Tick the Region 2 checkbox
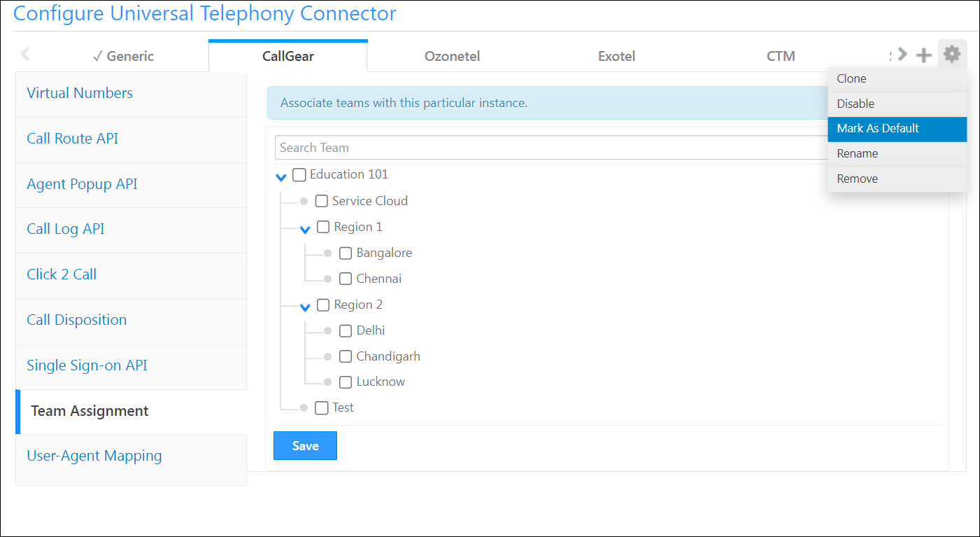The image size is (980, 537). coord(323,305)
